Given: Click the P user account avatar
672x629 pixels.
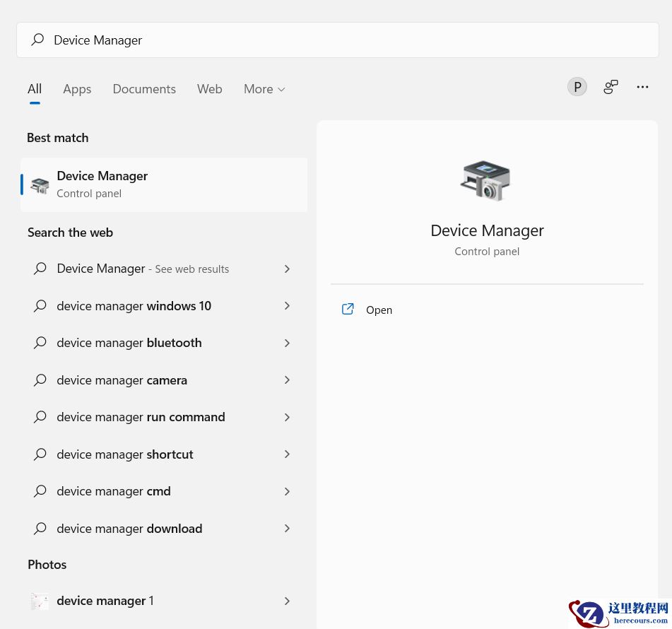Looking at the screenshot, I should pos(577,87).
